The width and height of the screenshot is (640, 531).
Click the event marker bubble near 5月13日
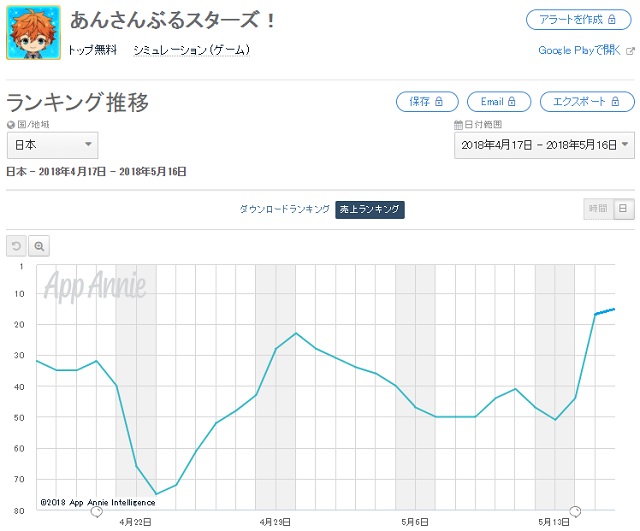[575, 511]
